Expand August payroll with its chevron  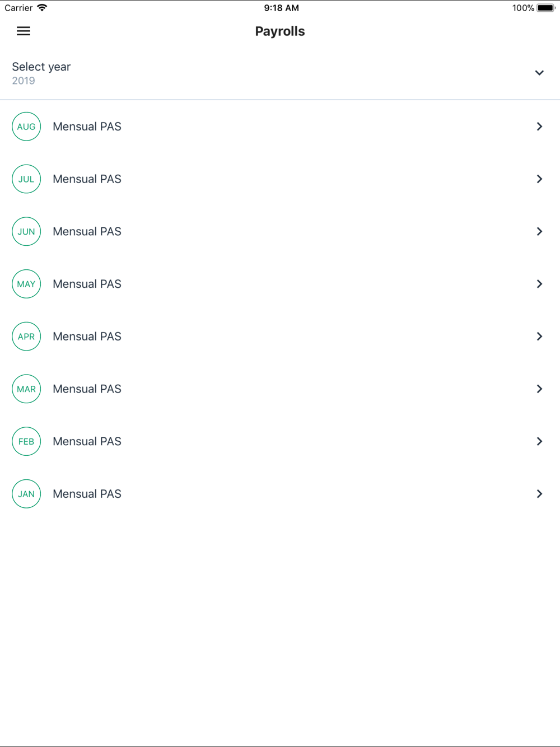click(539, 127)
